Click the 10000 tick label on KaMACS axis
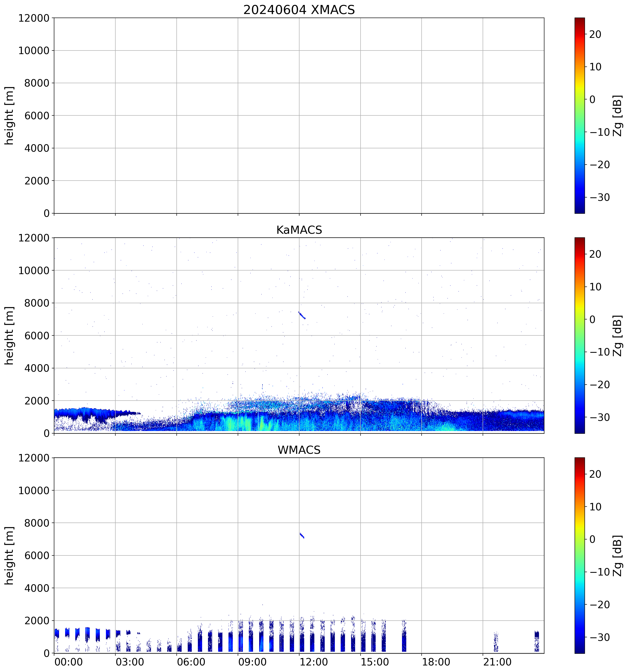The width and height of the screenshot is (628, 672). pos(34,271)
